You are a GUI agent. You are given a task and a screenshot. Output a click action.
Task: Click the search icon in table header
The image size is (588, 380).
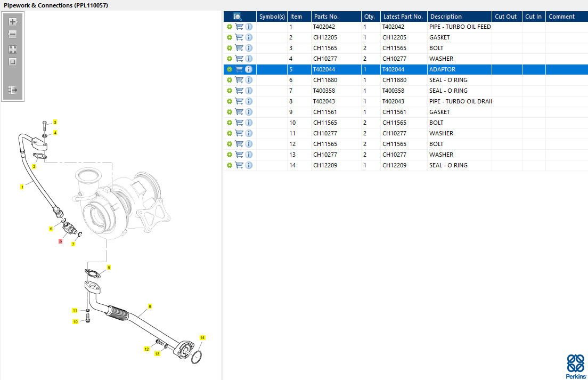point(238,17)
